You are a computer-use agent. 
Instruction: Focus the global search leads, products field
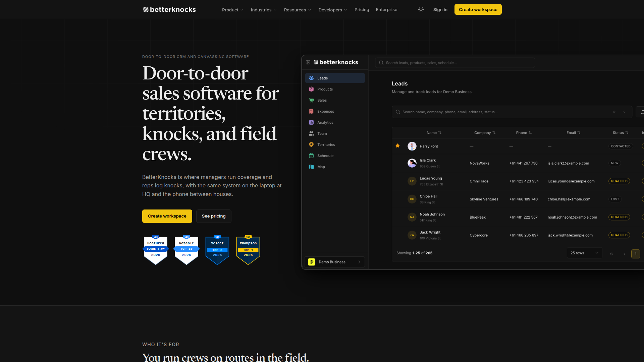click(x=455, y=63)
